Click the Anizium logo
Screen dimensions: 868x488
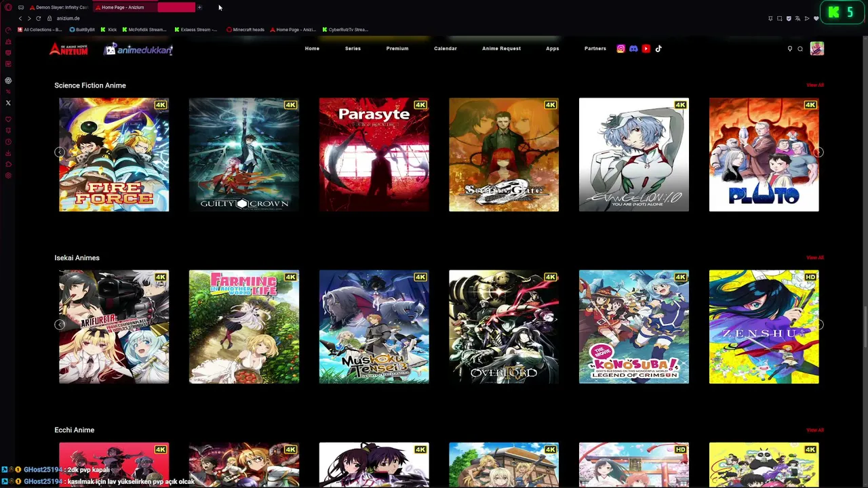[68, 49]
